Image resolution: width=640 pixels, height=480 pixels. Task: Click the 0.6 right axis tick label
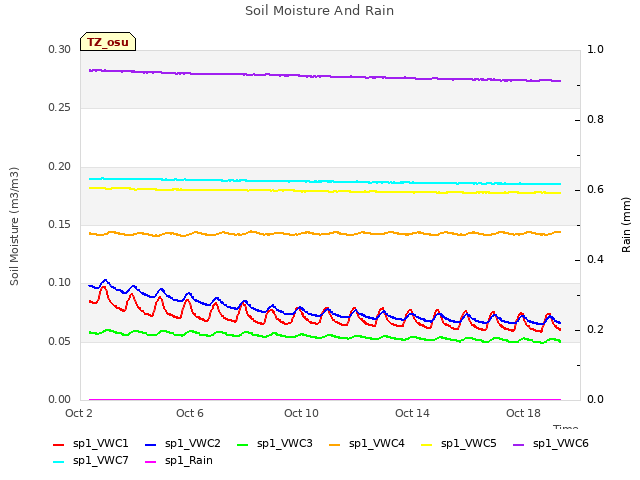click(x=595, y=189)
